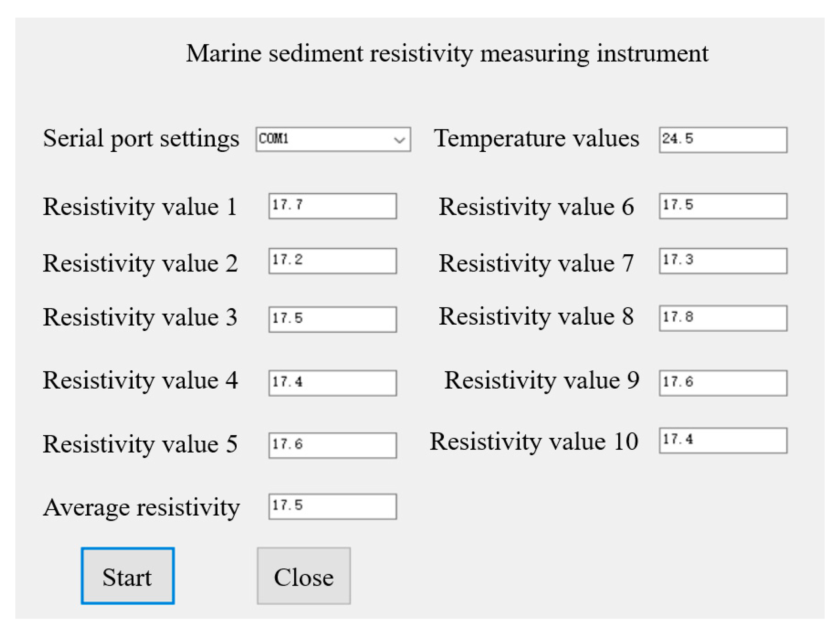Viewport: 840px width, 638px height.
Task: Click the Start button
Action: click(x=128, y=576)
